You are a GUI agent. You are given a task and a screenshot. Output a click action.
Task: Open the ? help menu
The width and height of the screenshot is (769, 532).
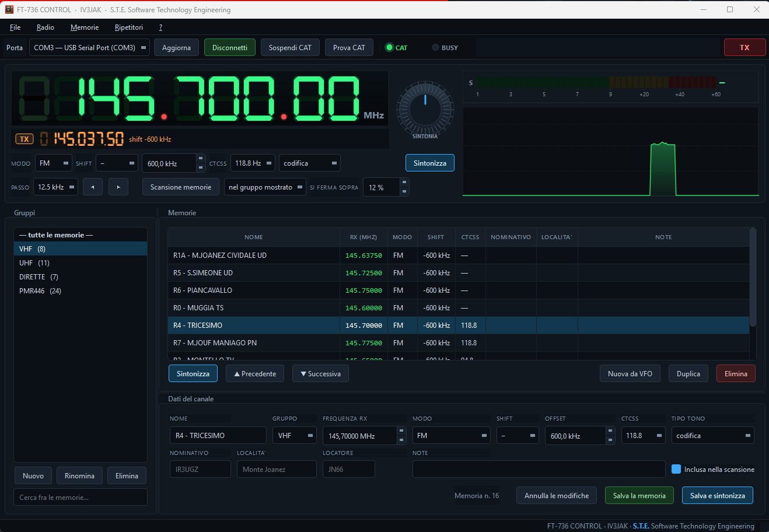point(160,27)
